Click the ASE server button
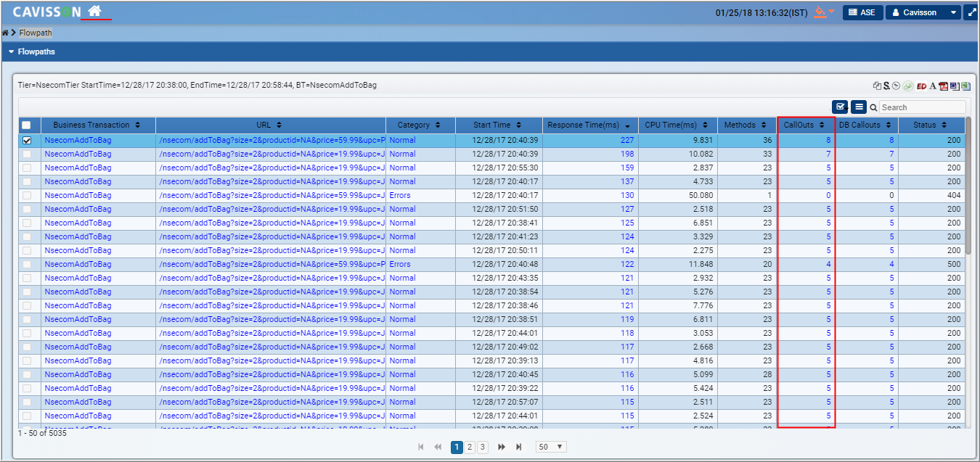The height and width of the screenshot is (462, 980). 862,12
